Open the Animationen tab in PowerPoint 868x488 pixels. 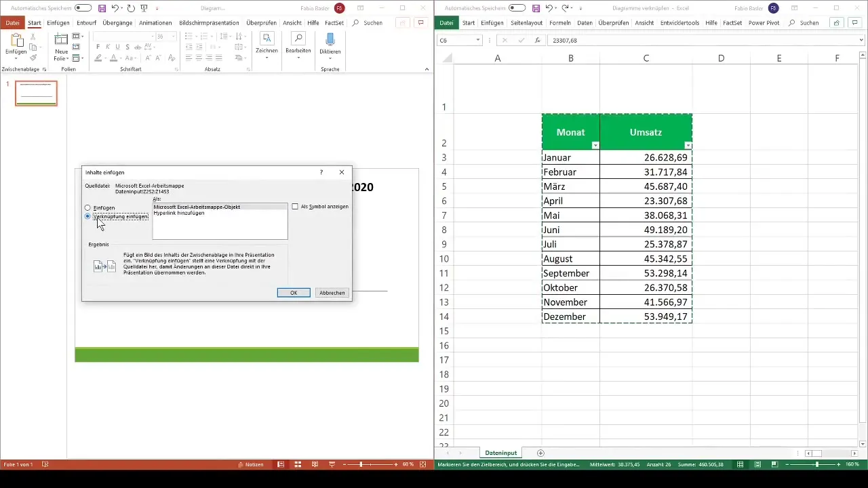155,22
